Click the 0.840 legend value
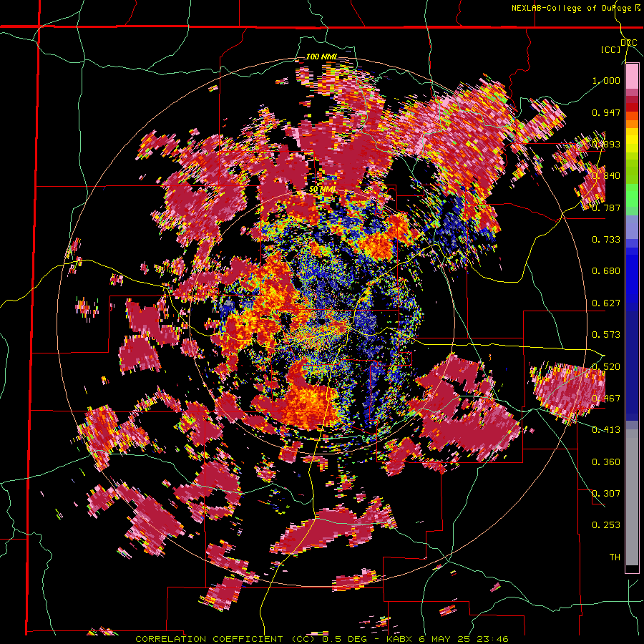This screenshot has width=644, height=644. pos(606,176)
